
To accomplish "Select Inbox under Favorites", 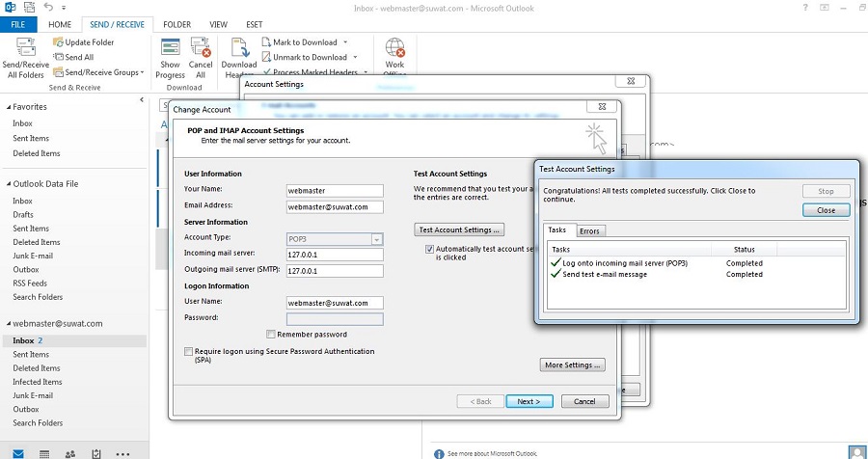I will point(23,123).
